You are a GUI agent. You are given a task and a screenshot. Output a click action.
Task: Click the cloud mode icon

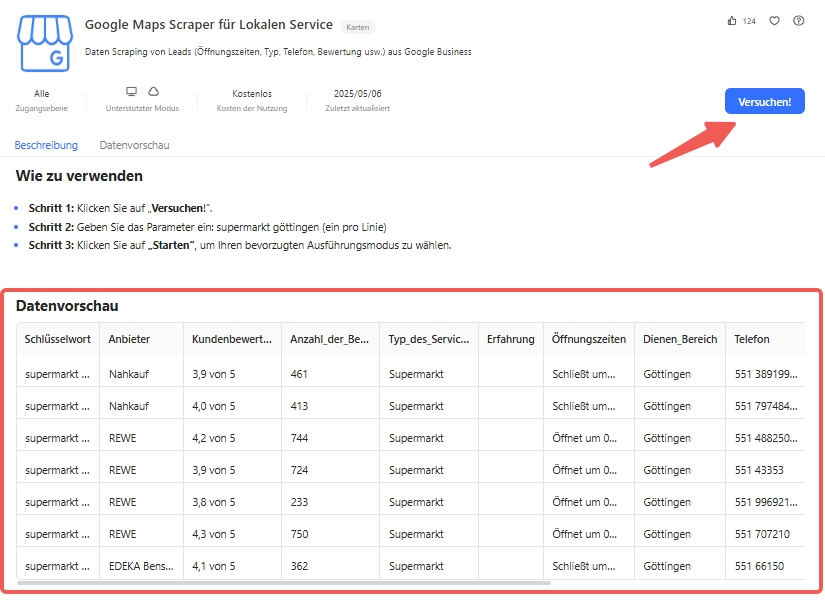[x=153, y=92]
